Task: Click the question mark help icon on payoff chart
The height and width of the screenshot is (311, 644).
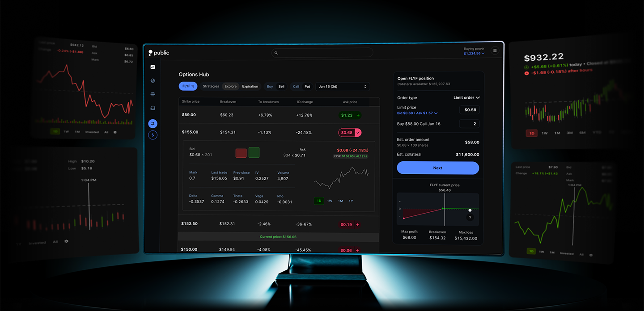Action: [470, 217]
